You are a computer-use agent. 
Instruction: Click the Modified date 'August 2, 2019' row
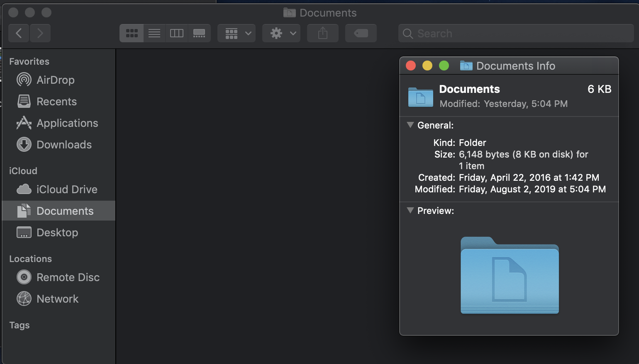(510, 189)
